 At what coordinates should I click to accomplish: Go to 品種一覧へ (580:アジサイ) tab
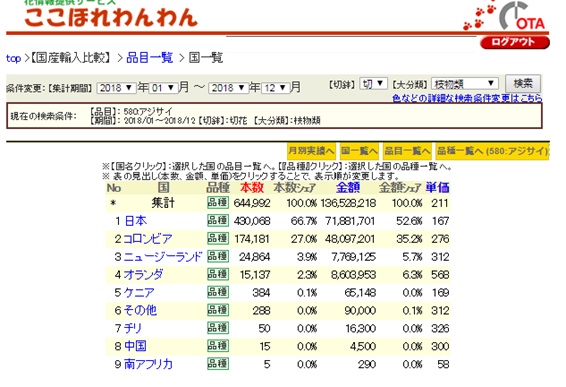click(492, 151)
